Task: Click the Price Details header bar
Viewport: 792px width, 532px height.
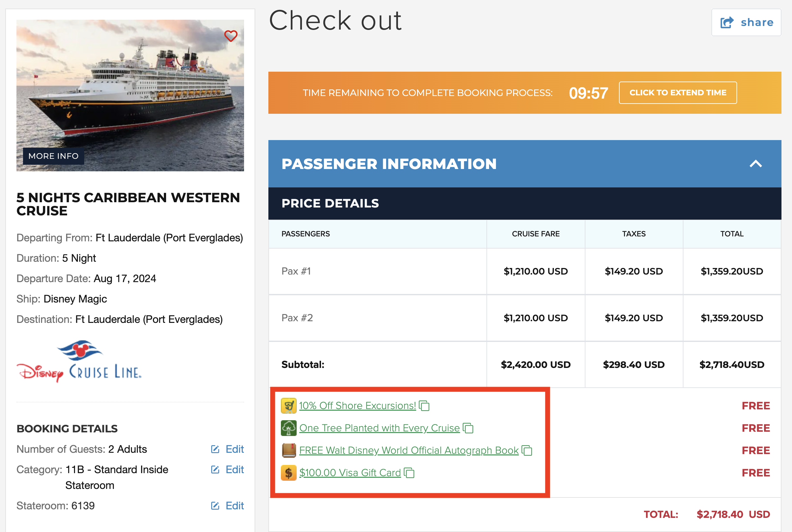Action: 525,204
